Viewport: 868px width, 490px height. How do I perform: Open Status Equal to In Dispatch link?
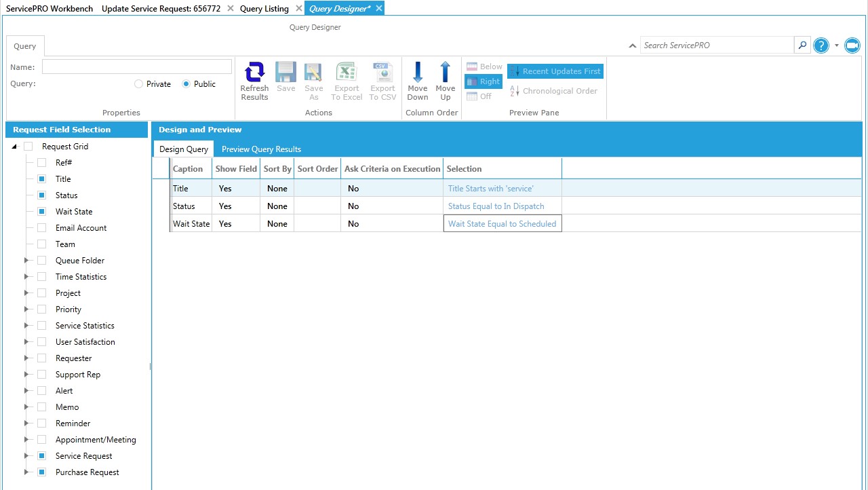[x=496, y=206]
